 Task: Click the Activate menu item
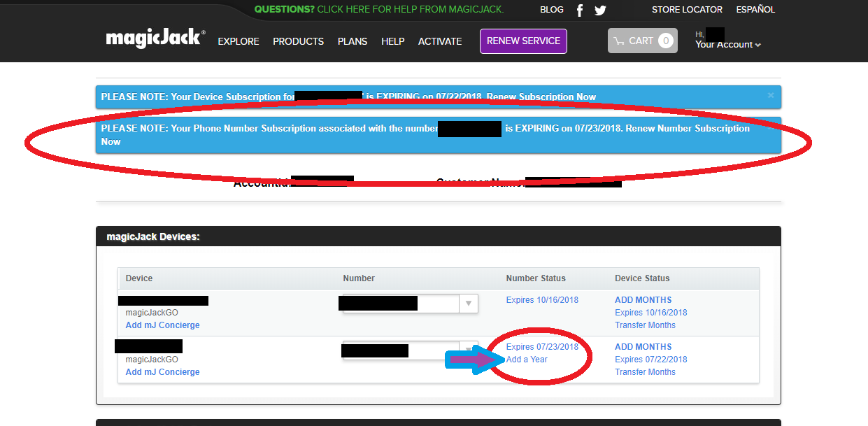(x=439, y=41)
